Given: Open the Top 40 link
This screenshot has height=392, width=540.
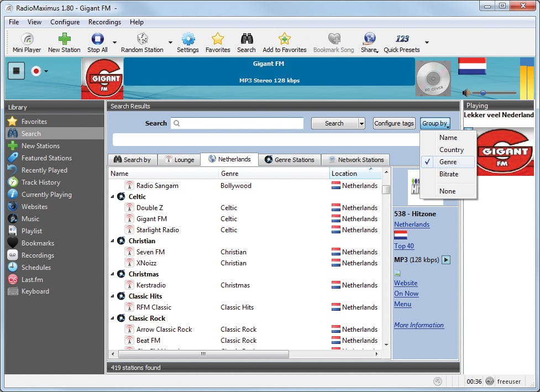Looking at the screenshot, I should point(404,246).
